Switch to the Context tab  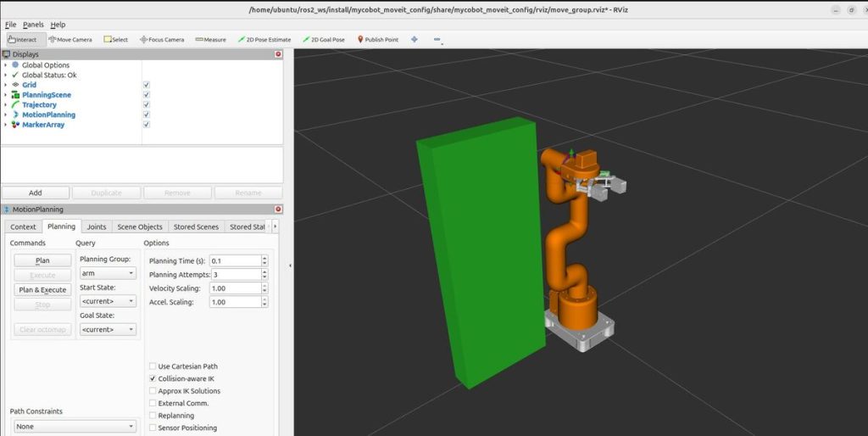tap(23, 226)
